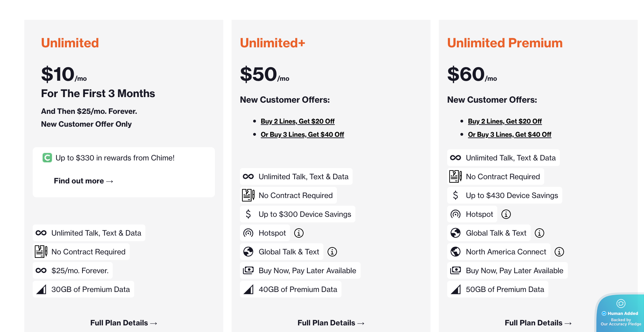Click info icon beside North America Connect
Screen dimensions: 644x332
[559, 252]
